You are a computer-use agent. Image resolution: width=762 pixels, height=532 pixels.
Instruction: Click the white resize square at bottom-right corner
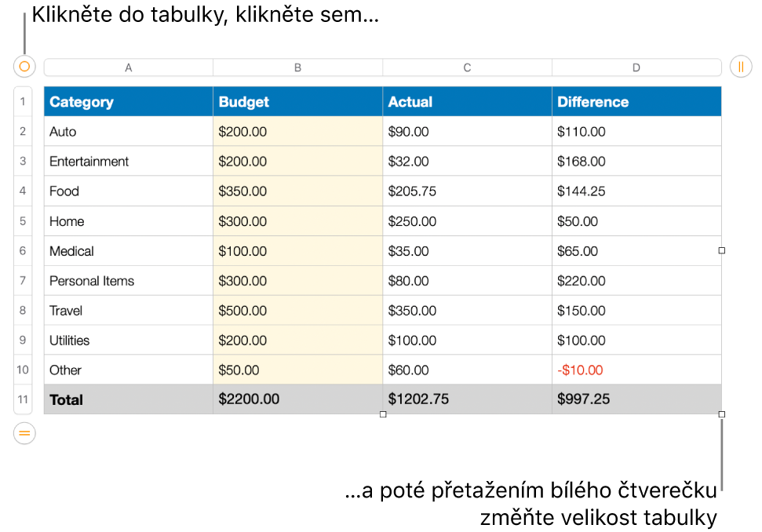(720, 414)
